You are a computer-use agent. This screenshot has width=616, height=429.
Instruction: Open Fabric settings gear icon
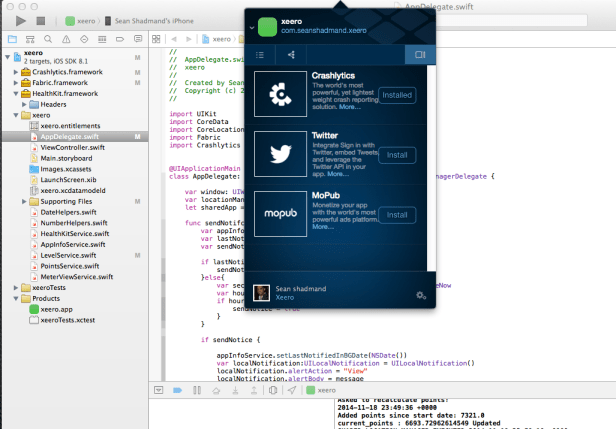tap(421, 295)
